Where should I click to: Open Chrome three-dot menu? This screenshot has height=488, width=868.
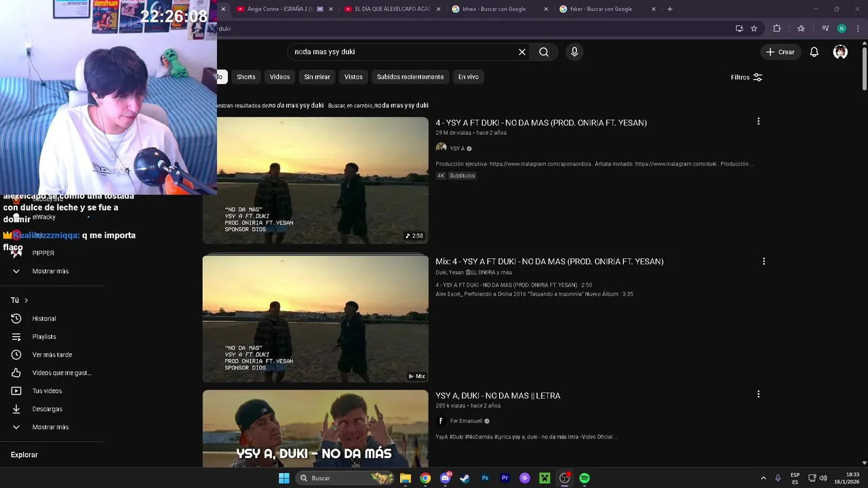(x=858, y=28)
